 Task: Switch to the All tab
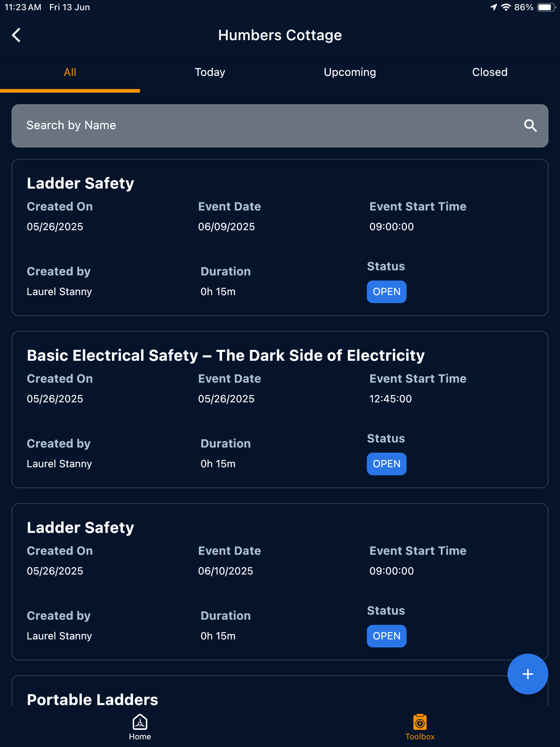[x=70, y=72]
